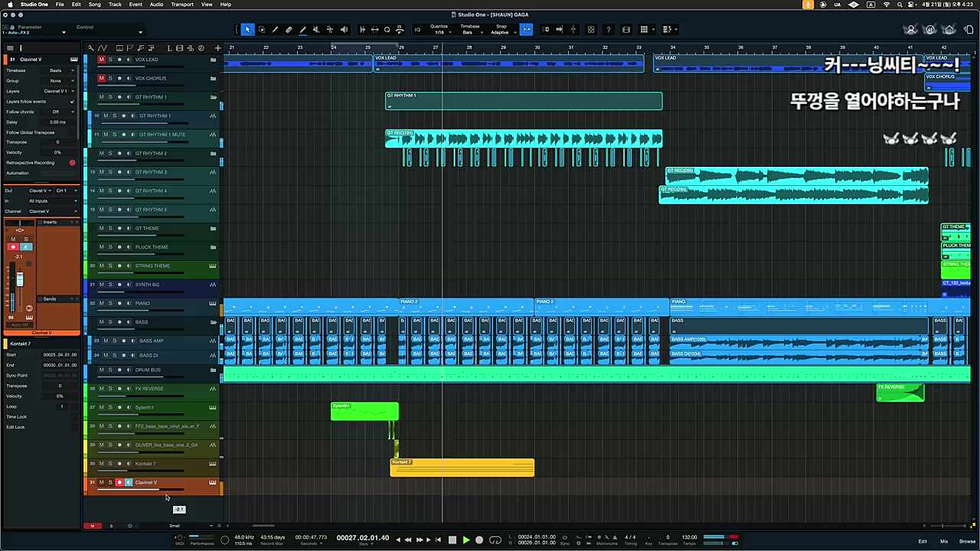The height and width of the screenshot is (551, 980).
Task: Unmute the VOX CHORUS track
Action: coord(101,78)
